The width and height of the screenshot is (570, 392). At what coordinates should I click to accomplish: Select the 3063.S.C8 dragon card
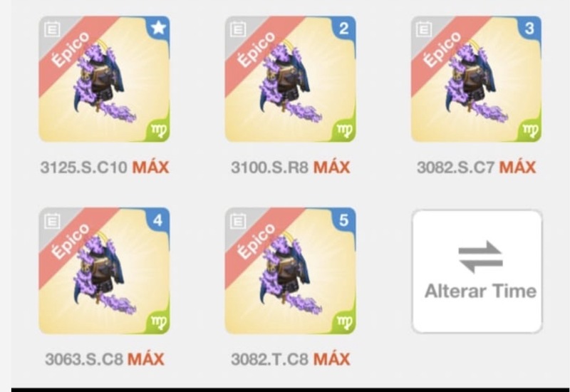104,271
